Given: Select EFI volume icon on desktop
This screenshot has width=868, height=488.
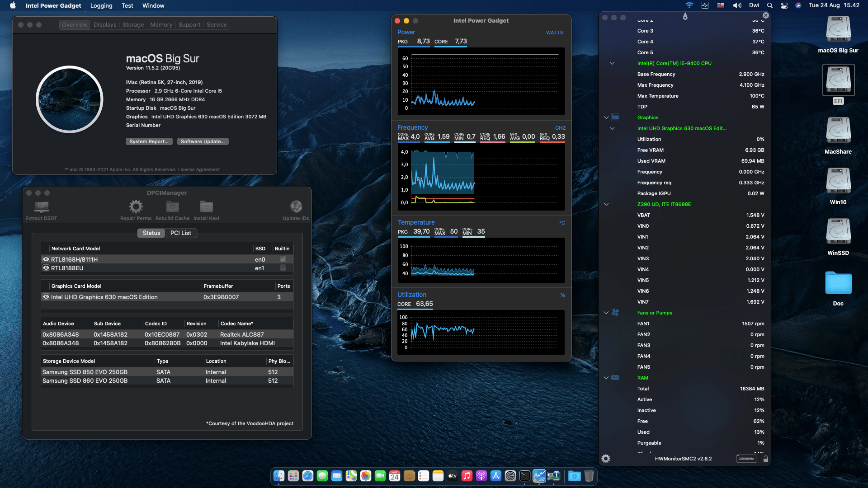Looking at the screenshot, I should pyautogui.click(x=838, y=80).
